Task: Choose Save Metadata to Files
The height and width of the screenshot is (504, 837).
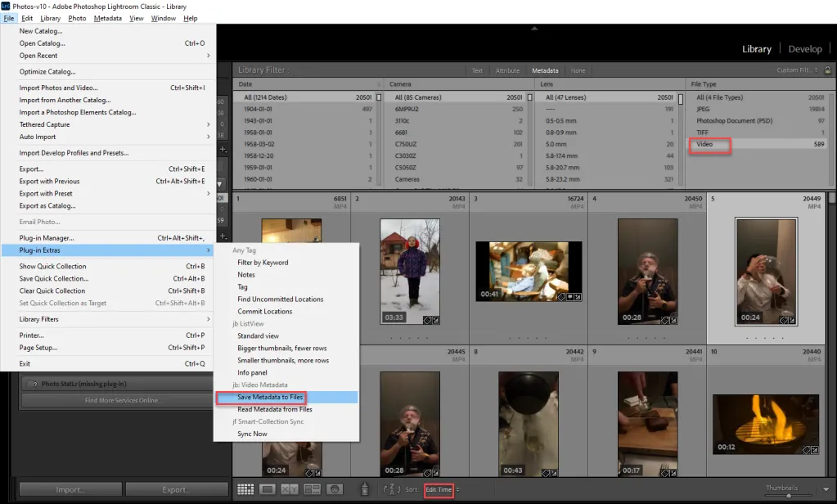Action: point(270,397)
